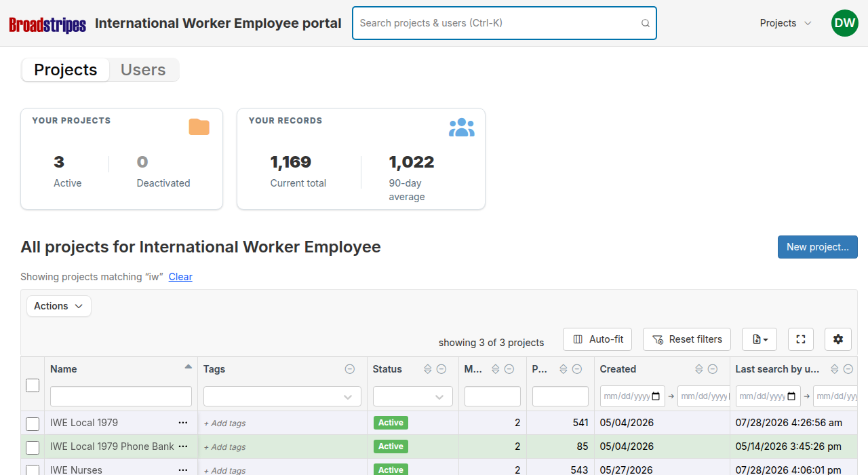Viewport: 868px width, 475px height.
Task: Open the DW user avatar menu
Action: pyautogui.click(x=845, y=23)
